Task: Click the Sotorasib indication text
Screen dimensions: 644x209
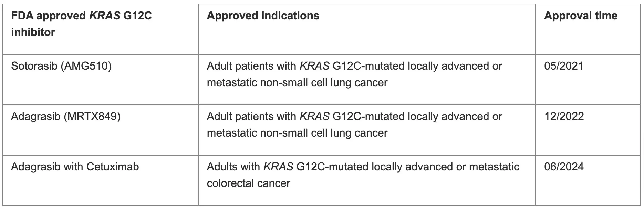Action: (354, 74)
